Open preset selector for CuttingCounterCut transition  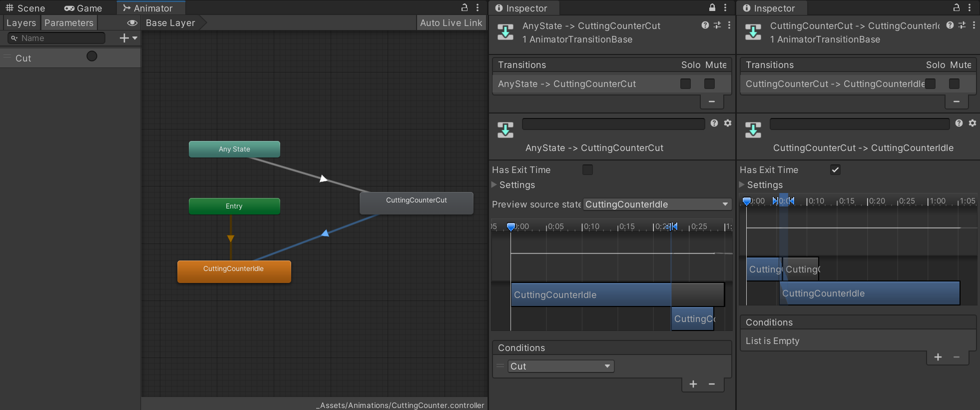click(962, 25)
